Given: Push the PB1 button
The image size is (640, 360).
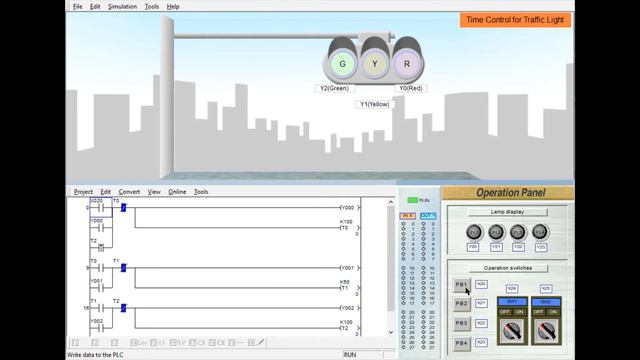Looking at the screenshot, I should click(x=461, y=284).
